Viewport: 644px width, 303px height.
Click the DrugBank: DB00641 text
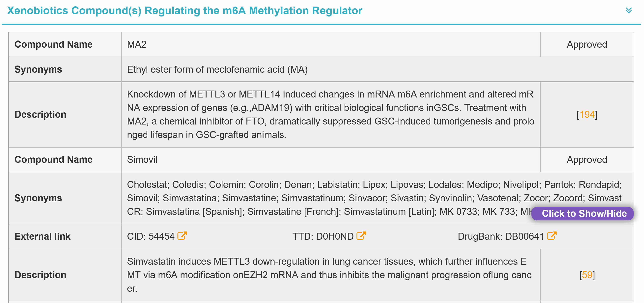tap(501, 236)
